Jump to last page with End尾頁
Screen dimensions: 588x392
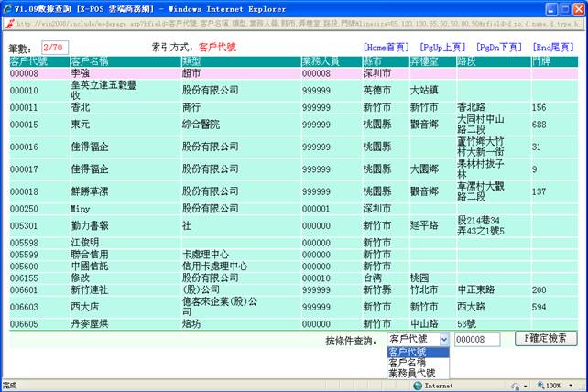(x=553, y=46)
